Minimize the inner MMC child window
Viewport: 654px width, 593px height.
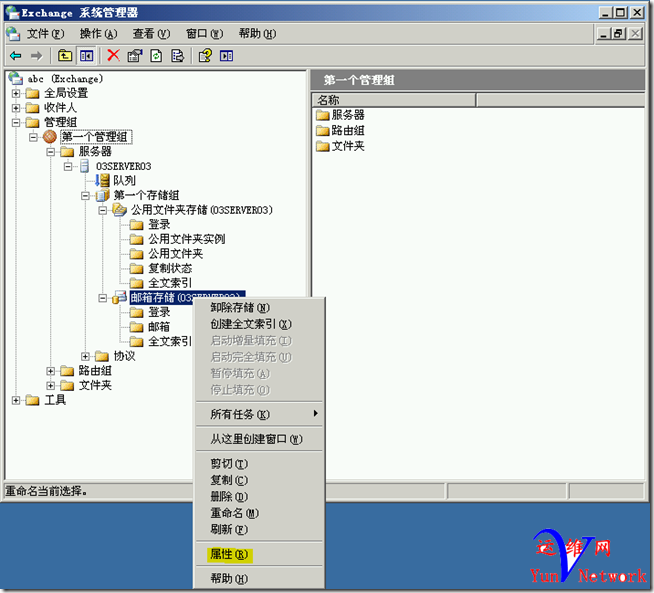pos(604,33)
